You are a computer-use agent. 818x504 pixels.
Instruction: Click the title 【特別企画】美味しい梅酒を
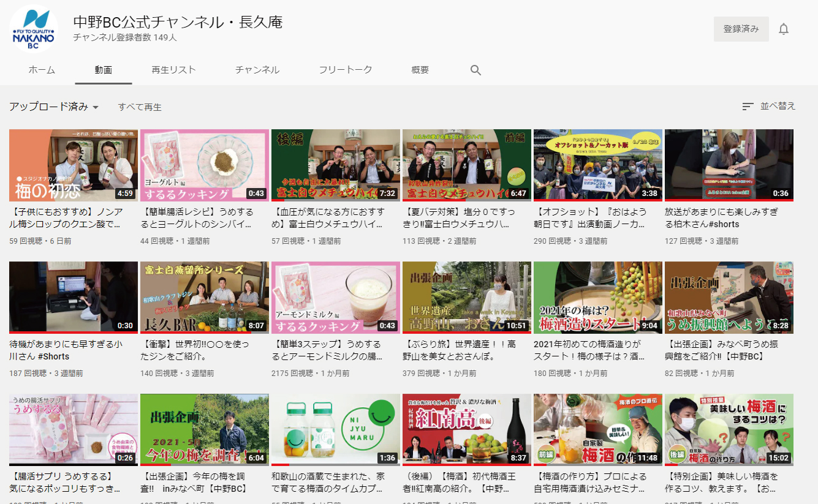point(722,483)
